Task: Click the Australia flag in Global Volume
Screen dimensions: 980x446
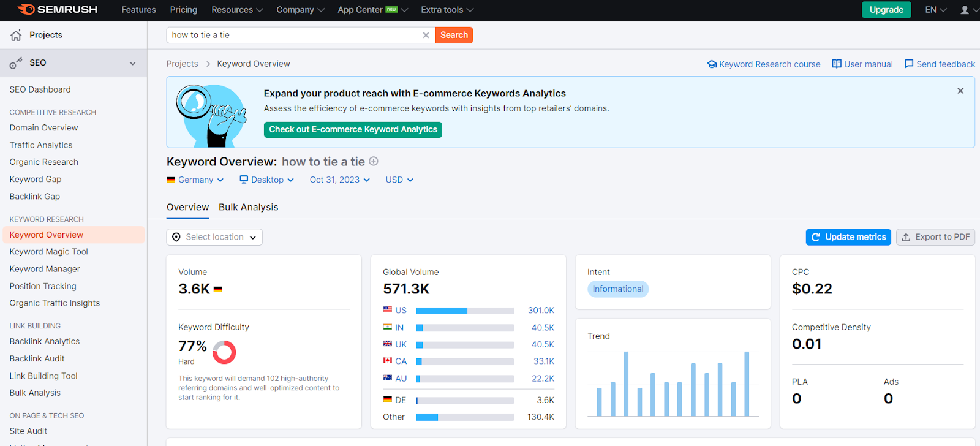Action: pos(388,377)
